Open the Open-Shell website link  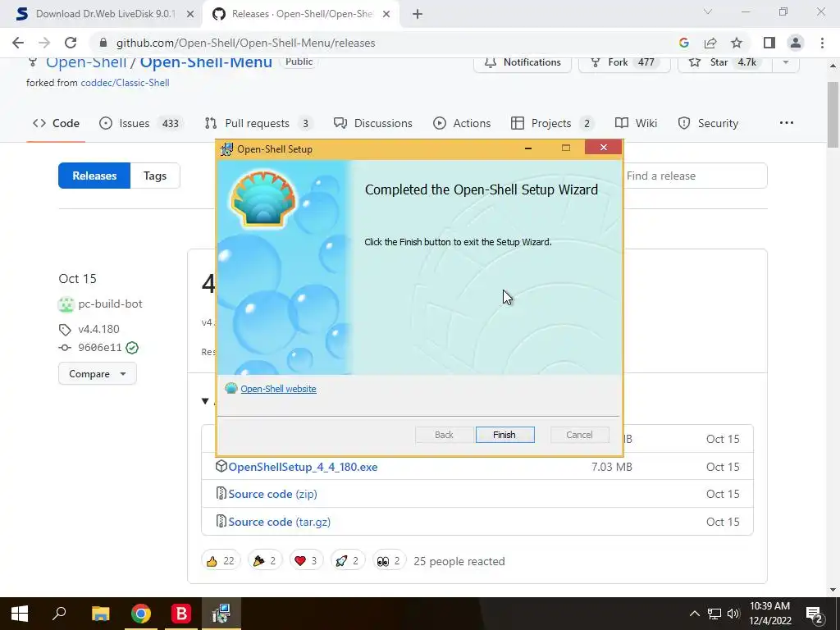coord(278,389)
